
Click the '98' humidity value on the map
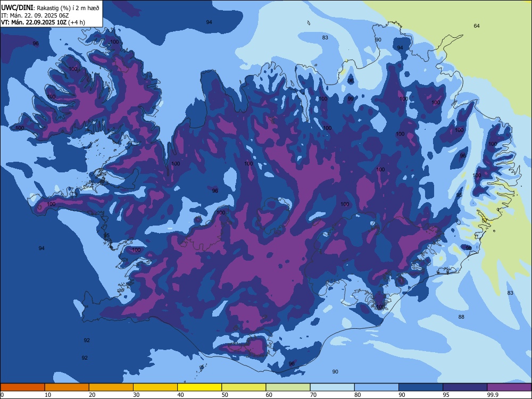(x=469, y=248)
